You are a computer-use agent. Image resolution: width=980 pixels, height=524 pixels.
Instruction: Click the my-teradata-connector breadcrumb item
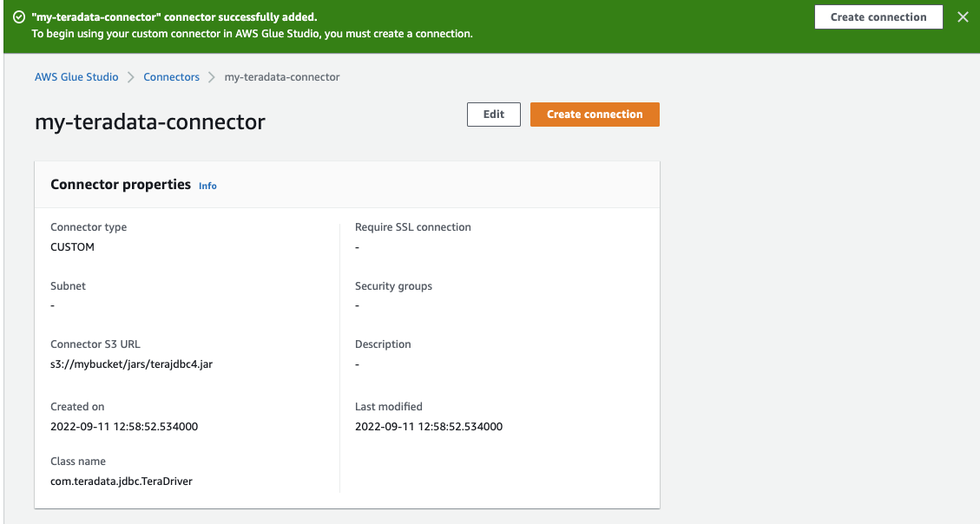point(282,77)
